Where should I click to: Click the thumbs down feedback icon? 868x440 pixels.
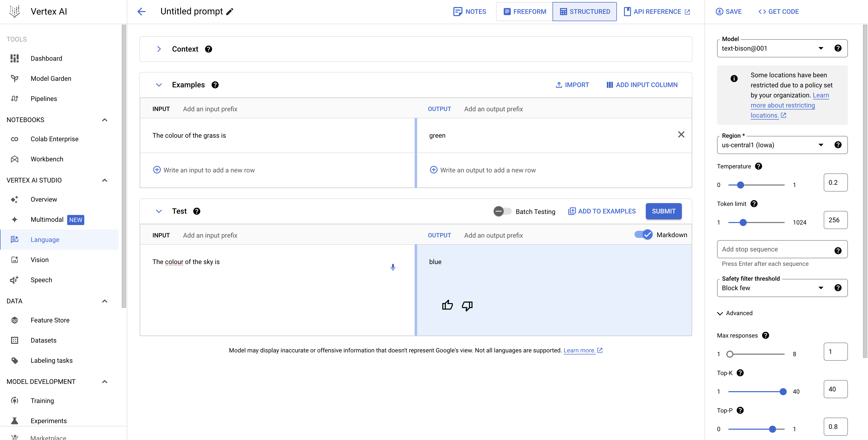coord(467,306)
